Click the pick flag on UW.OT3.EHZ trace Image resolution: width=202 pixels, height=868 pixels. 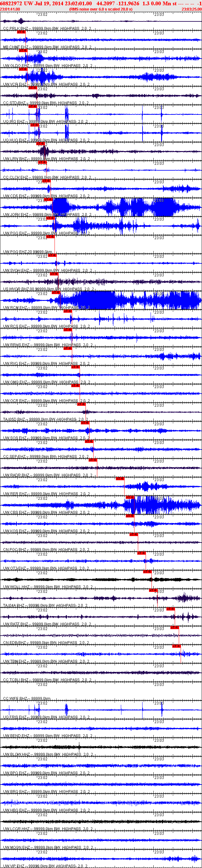pyautogui.click(x=141, y=553)
